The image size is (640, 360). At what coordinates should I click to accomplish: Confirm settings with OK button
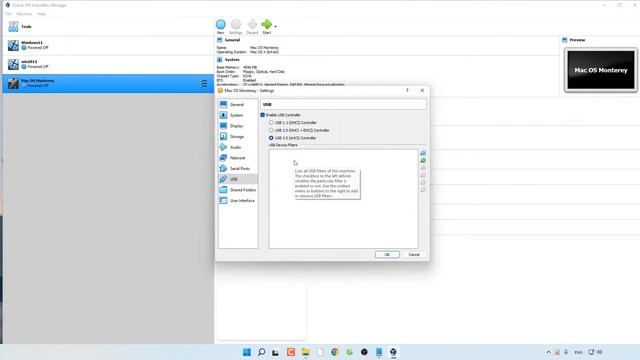coord(387,254)
